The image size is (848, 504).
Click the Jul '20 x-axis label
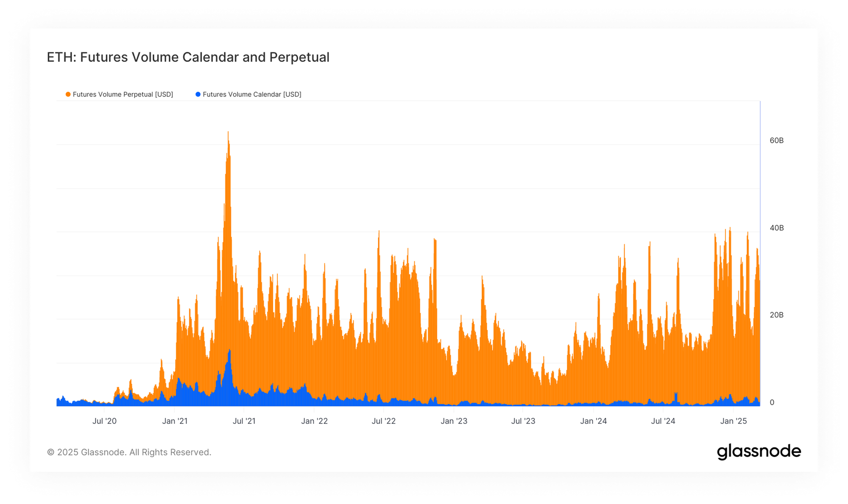click(104, 421)
